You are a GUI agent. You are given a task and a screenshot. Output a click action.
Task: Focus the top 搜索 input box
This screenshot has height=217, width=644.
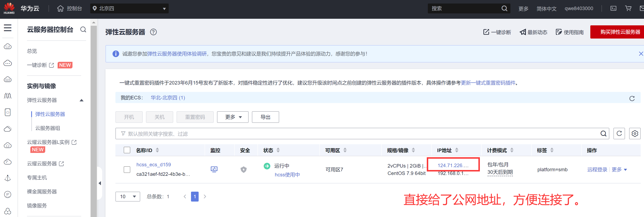[465, 8]
